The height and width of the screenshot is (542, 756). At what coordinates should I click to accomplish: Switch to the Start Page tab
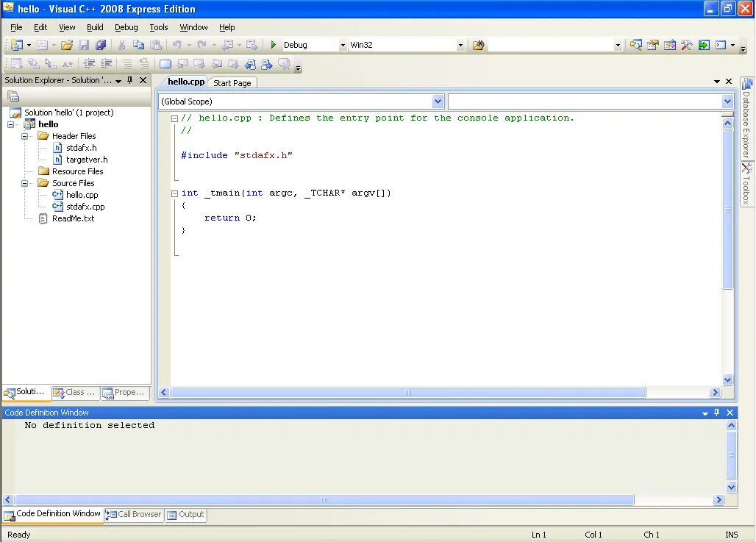pyautogui.click(x=232, y=83)
